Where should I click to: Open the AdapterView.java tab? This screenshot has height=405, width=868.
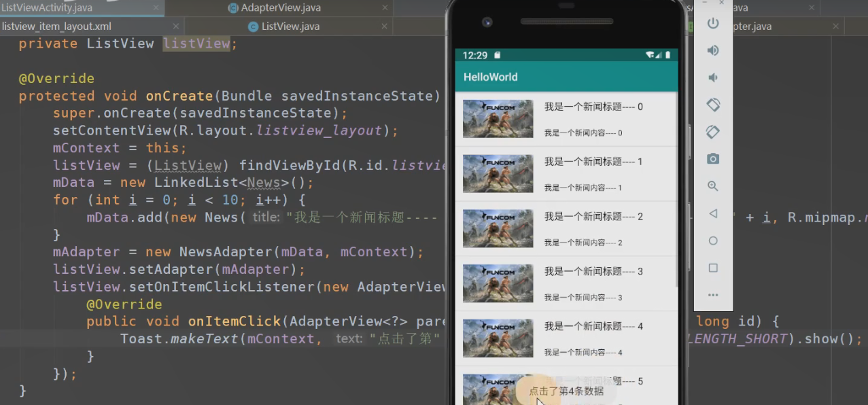[x=281, y=8]
